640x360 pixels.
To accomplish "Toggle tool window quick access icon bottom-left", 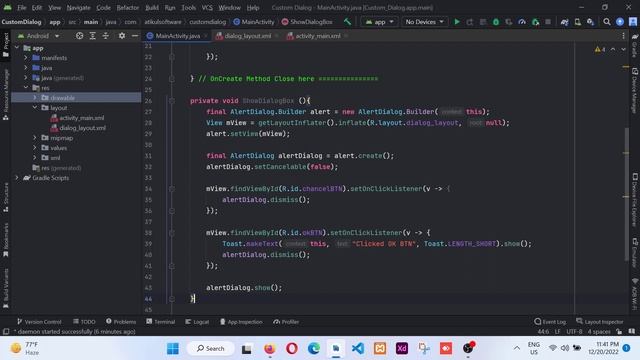I will pyautogui.click(x=6, y=331).
